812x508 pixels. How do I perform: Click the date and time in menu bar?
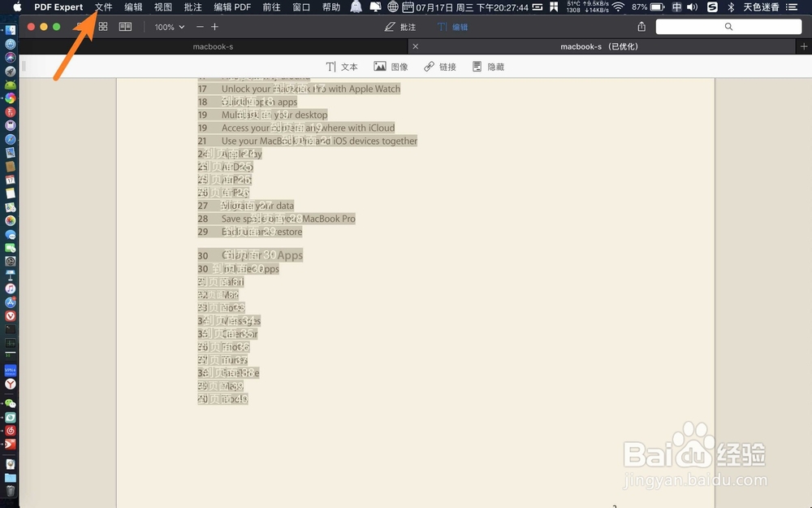click(472, 7)
